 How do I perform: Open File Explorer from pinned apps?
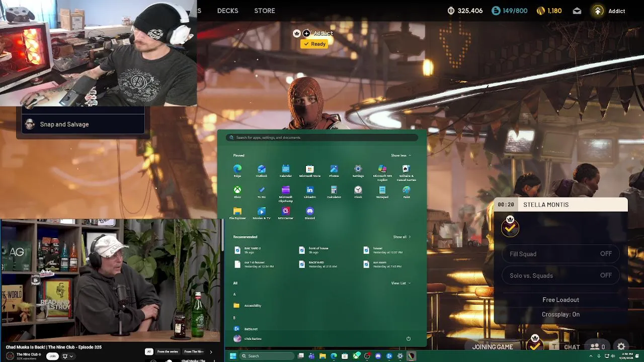click(237, 213)
